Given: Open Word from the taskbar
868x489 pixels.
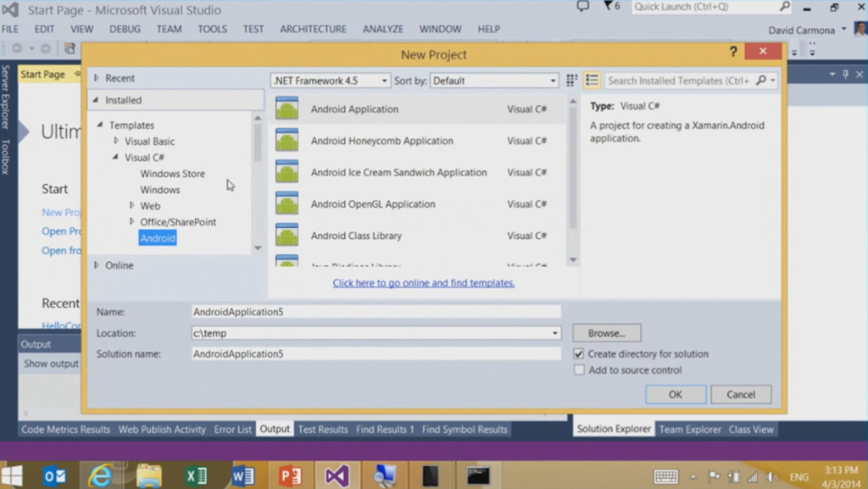Looking at the screenshot, I should [243, 475].
